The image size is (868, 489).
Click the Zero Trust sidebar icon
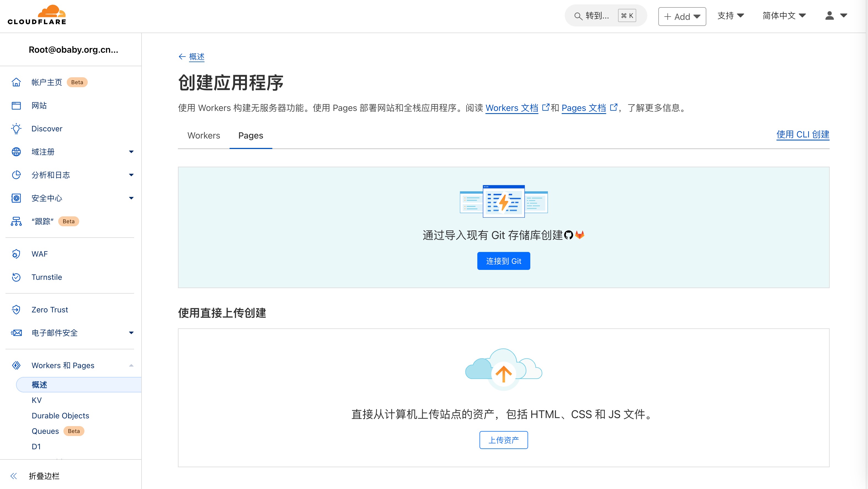(16, 309)
